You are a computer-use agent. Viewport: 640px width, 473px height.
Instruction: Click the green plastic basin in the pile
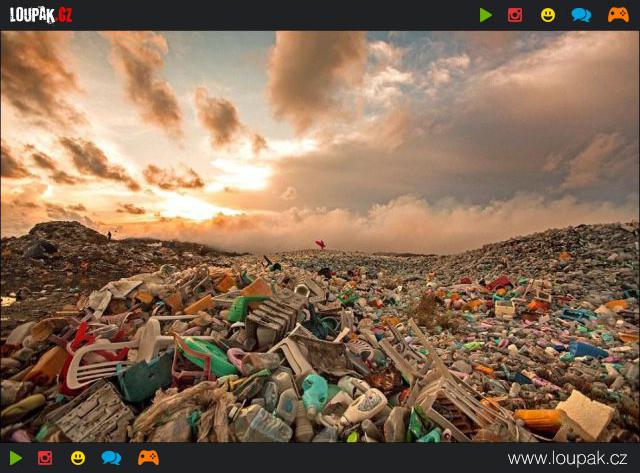[x=209, y=353]
